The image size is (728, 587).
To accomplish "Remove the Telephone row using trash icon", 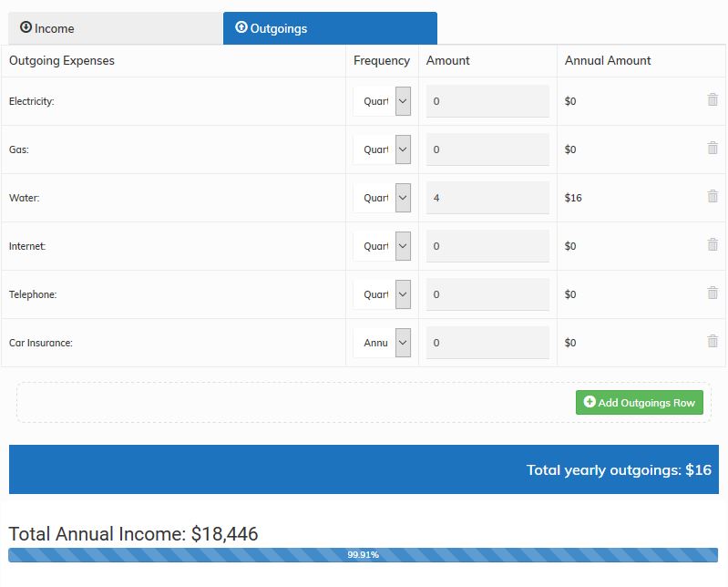I will (x=713, y=293).
